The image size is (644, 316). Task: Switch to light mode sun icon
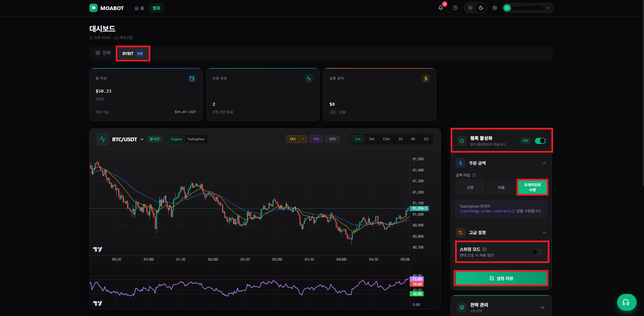[x=470, y=8]
